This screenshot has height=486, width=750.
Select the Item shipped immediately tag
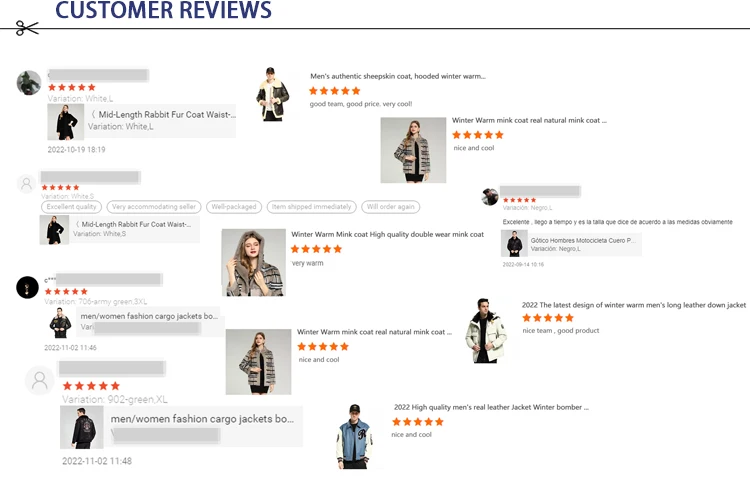(311, 207)
